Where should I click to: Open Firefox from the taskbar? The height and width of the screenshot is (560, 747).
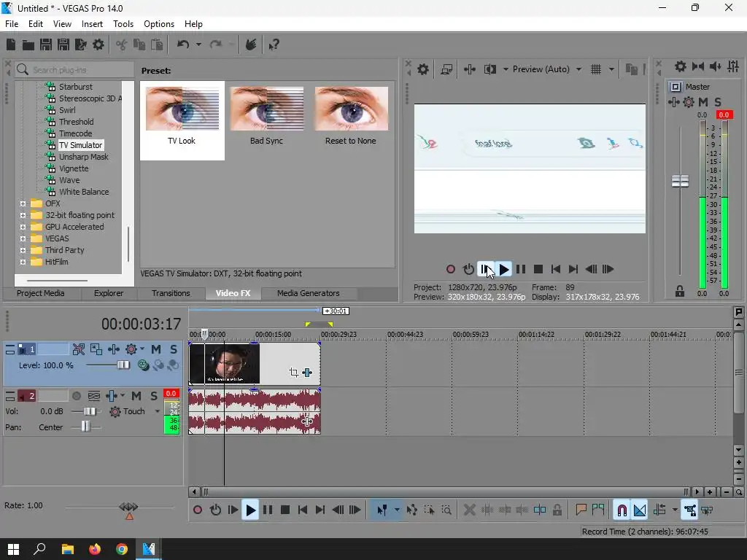[95, 549]
